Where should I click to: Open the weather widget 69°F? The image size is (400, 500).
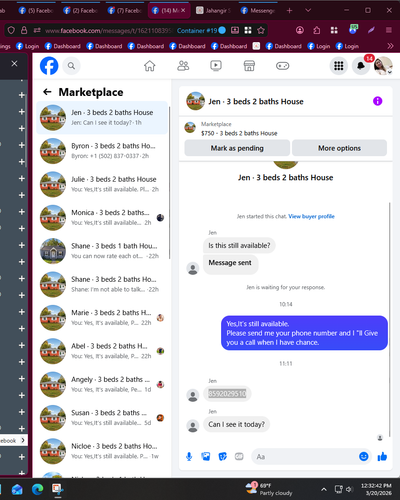(269, 489)
